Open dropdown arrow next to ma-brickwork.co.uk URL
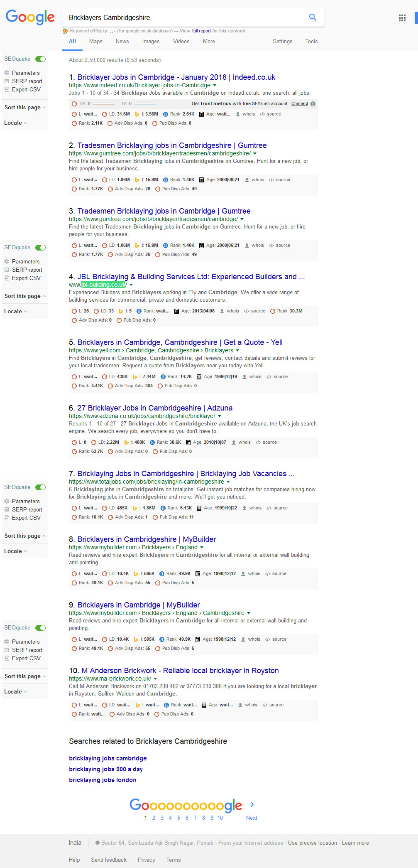Viewport: 418px width, 868px height. pos(155,679)
